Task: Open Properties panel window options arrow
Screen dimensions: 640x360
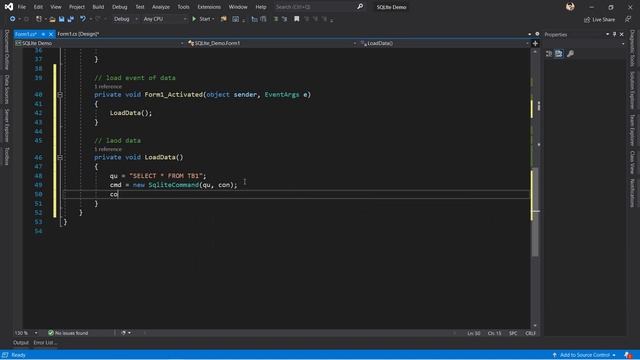Action: pos(607,34)
